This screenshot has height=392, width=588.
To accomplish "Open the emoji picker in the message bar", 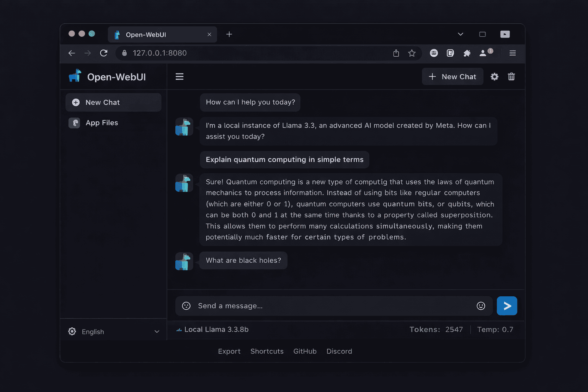I will [x=186, y=306].
